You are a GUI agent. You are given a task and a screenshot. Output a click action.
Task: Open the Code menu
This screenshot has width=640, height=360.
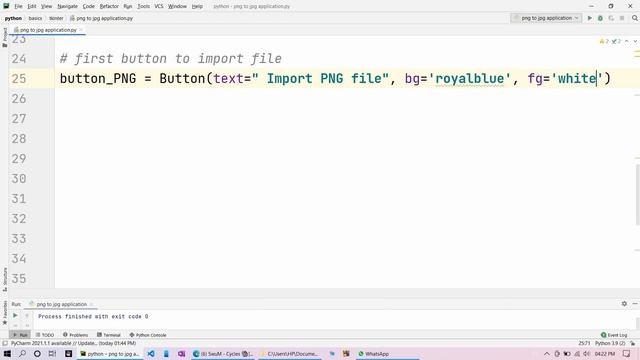tap(89, 6)
